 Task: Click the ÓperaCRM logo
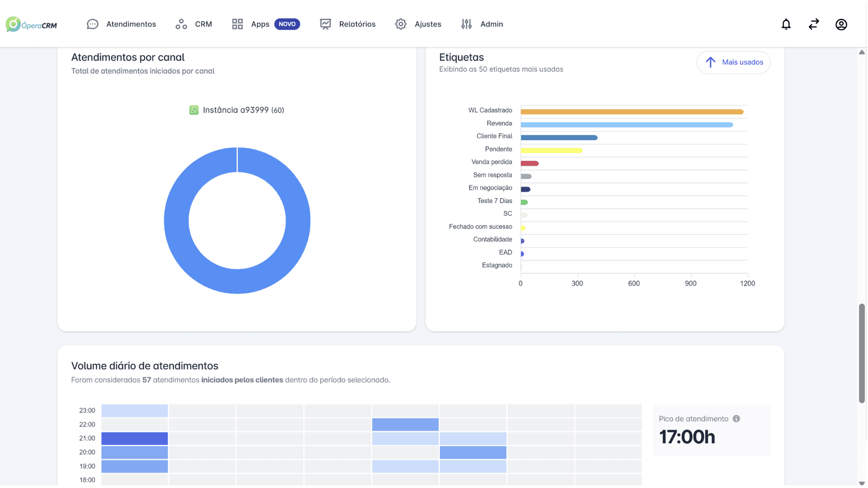pos(31,24)
